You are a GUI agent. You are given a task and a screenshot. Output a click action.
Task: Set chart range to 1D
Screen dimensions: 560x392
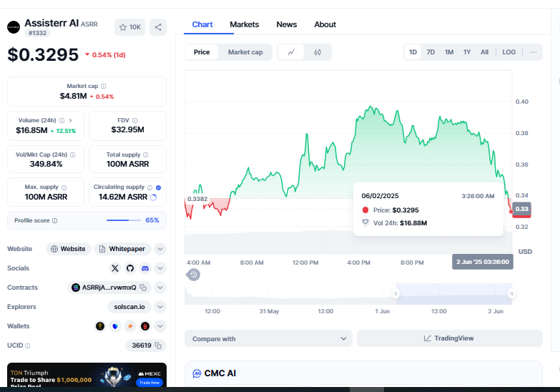413,52
